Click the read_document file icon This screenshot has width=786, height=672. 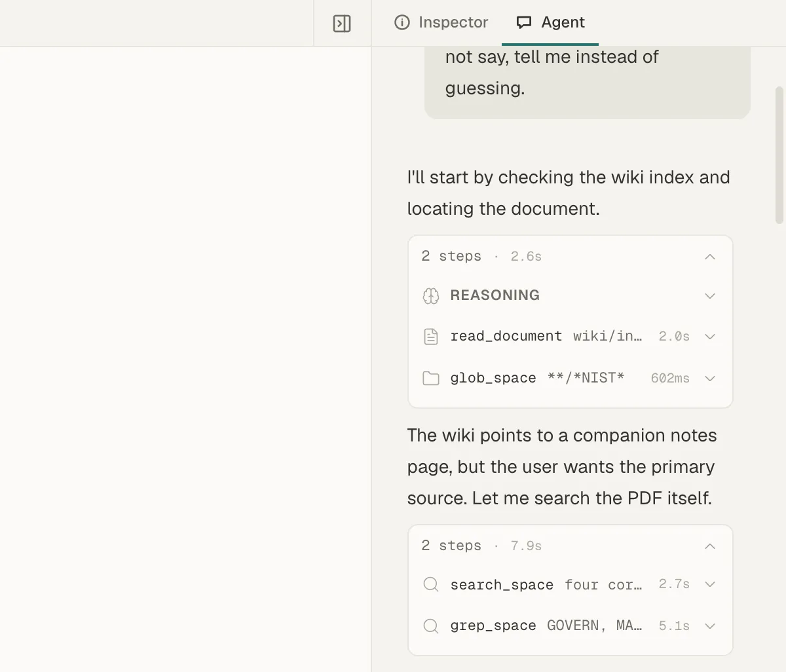431,337
